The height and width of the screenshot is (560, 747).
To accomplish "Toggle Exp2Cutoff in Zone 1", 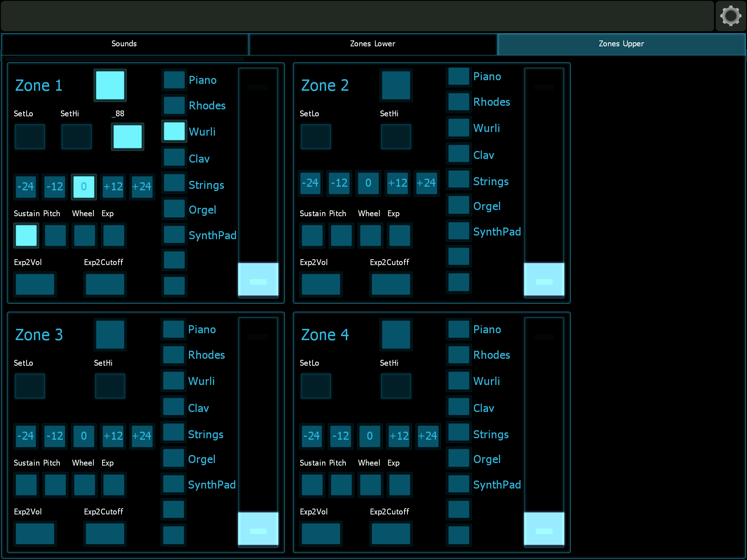I will point(105,284).
